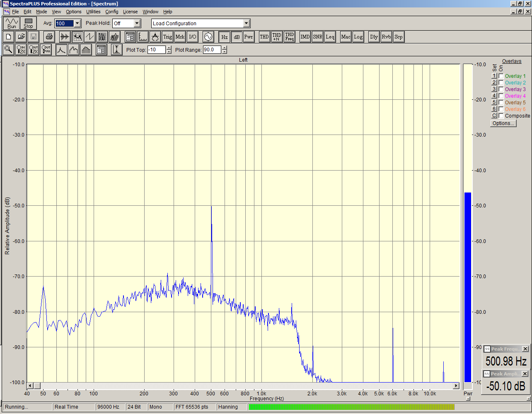
Task: Open the Peak Hold dropdown list
Action: click(x=137, y=24)
